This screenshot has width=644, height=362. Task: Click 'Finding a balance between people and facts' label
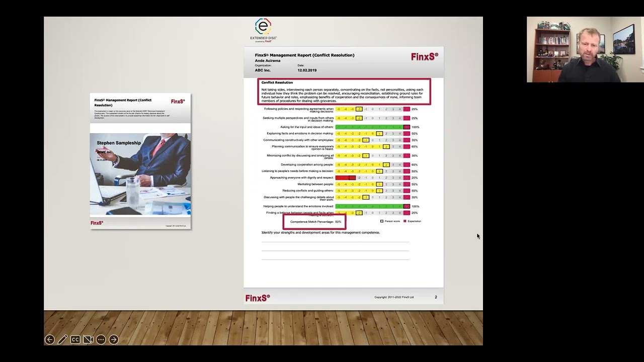pyautogui.click(x=300, y=213)
